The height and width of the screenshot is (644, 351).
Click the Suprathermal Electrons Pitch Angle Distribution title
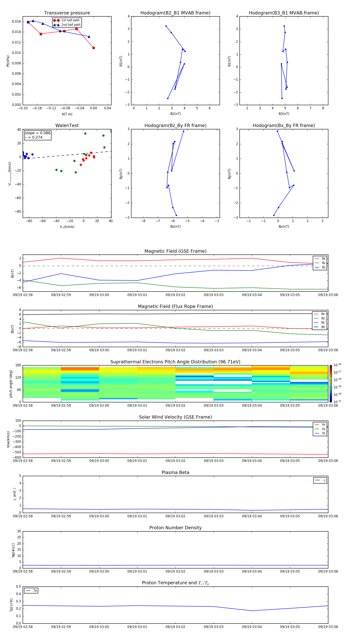(175, 362)
